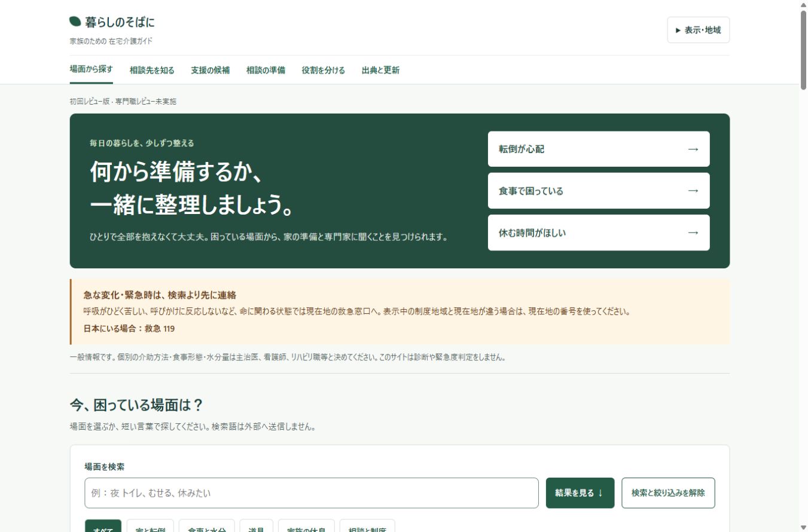Click the 今、困っている場面は？ heading
This screenshot has height=532, width=808.
[137, 405]
